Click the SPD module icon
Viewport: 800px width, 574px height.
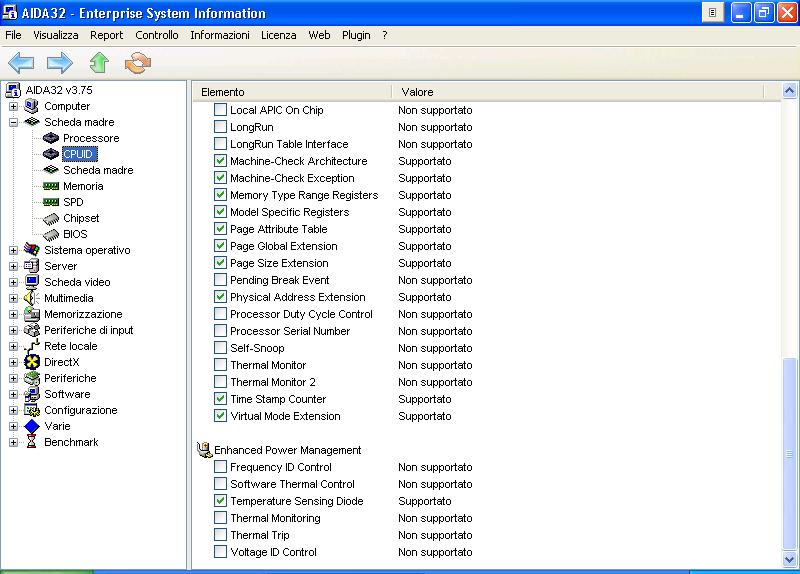tap(51, 202)
